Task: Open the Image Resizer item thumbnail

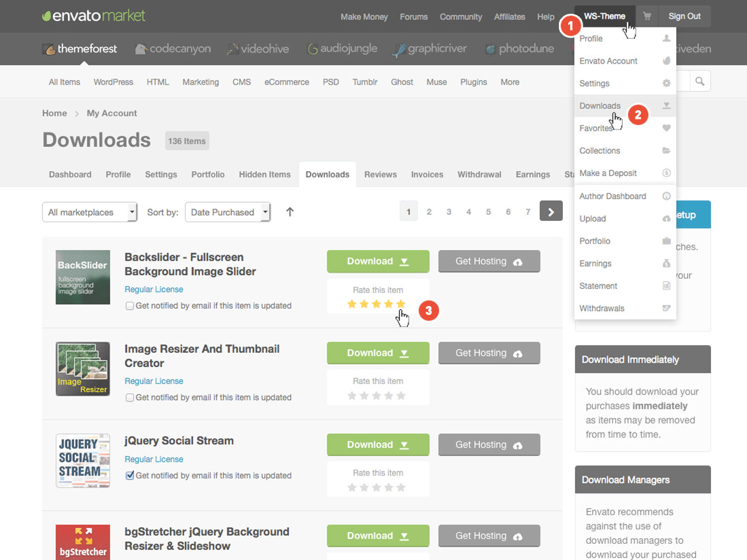Action: 83,369
